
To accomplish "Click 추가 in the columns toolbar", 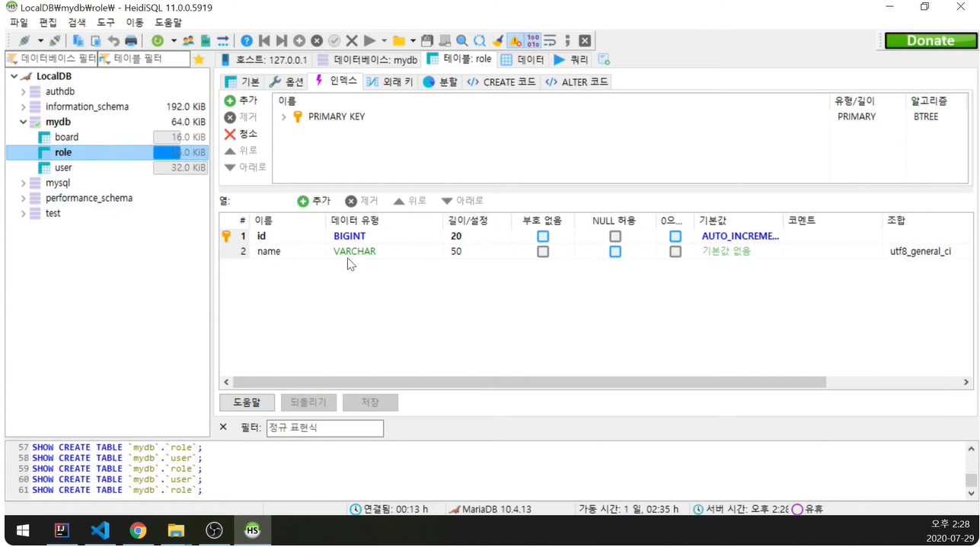I will coord(314,201).
